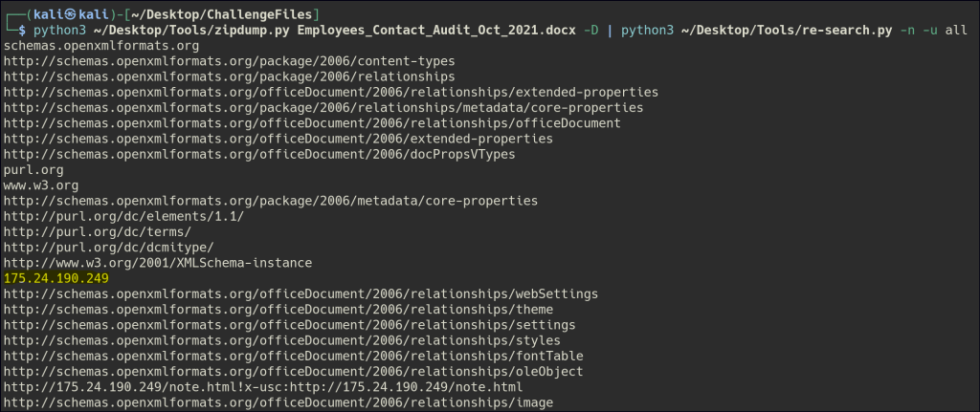The image size is (980, 412).
Task: Click the Employees_Contact_Audit_Oct_2021.docx filename
Action: click(x=432, y=30)
